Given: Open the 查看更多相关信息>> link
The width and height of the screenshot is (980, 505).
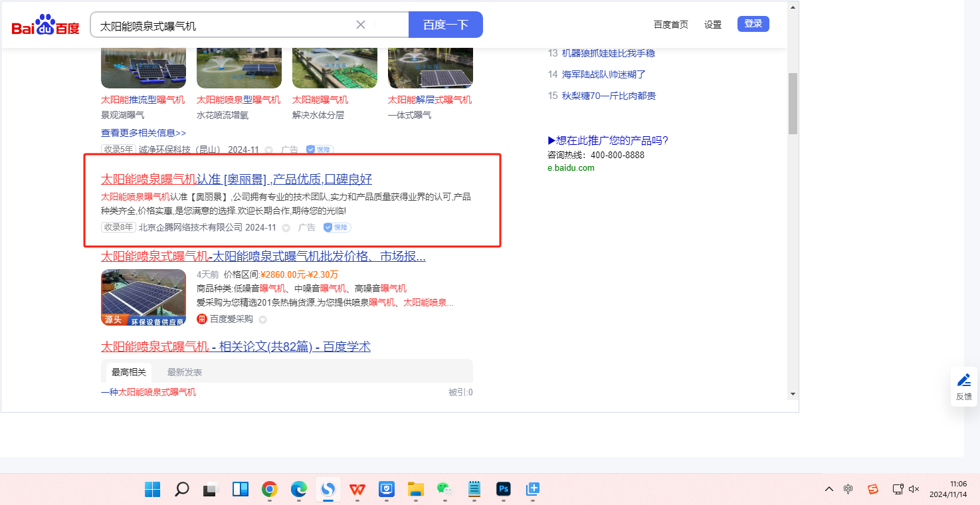Looking at the screenshot, I should click(x=144, y=133).
